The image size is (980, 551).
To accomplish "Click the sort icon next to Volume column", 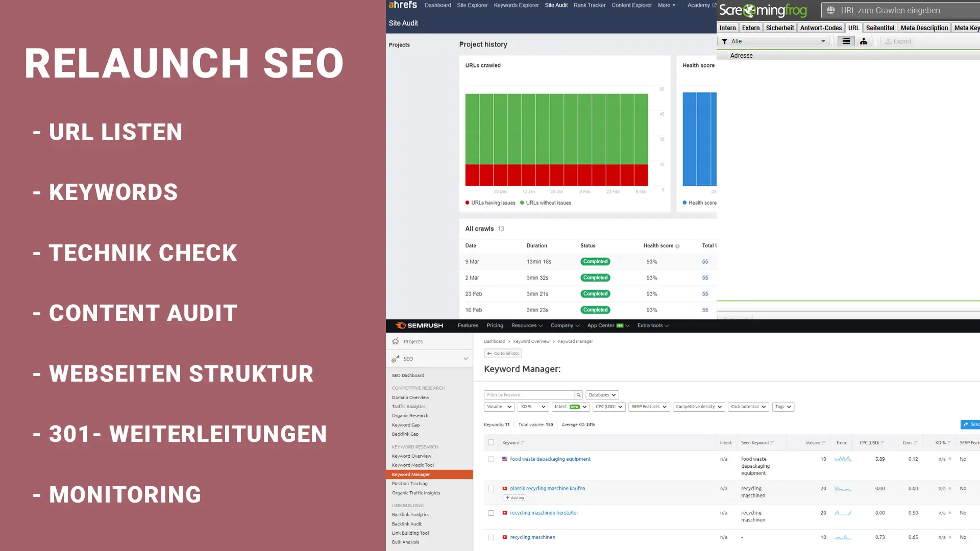I will [x=824, y=443].
